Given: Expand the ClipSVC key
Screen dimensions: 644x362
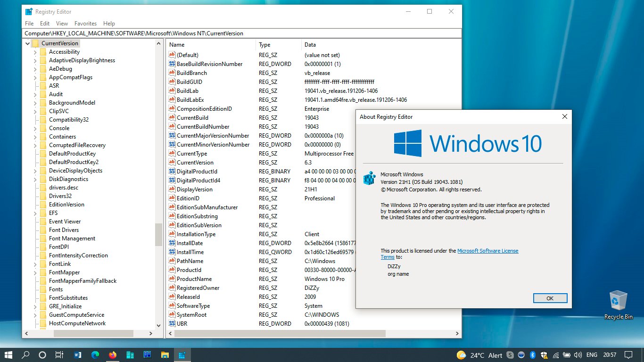Looking at the screenshot, I should click(35, 111).
